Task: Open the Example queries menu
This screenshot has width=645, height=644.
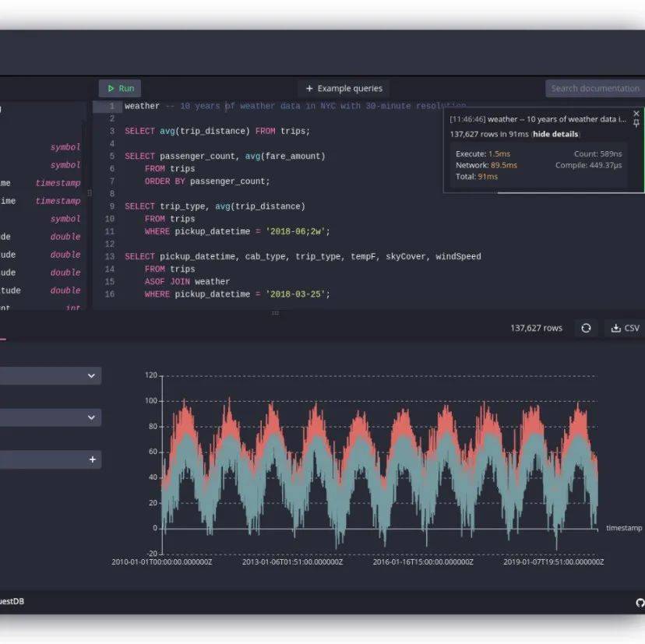Action: (344, 89)
